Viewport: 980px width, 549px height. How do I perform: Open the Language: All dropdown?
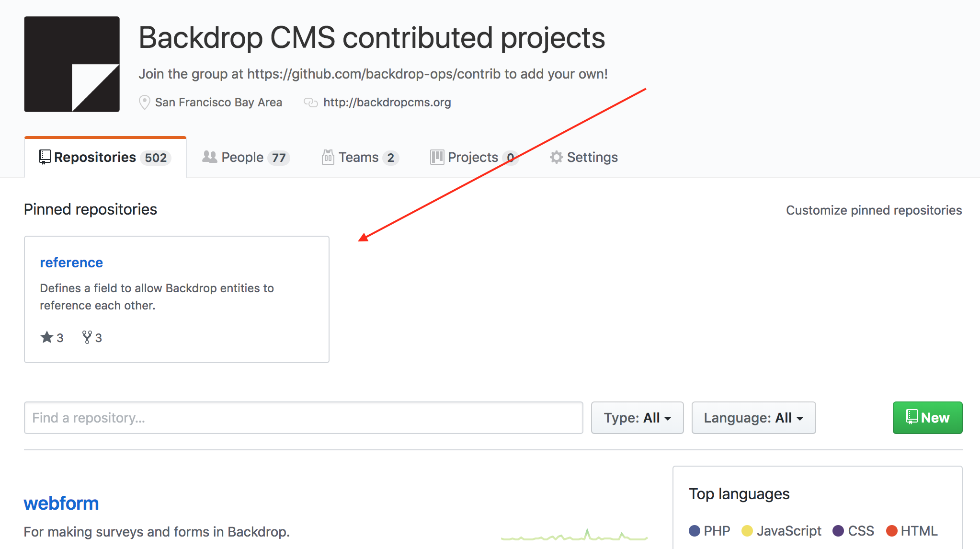[x=753, y=417]
